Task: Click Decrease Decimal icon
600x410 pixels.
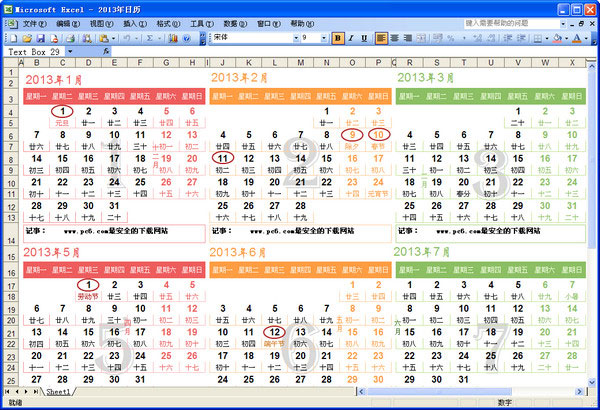Action: [491, 38]
